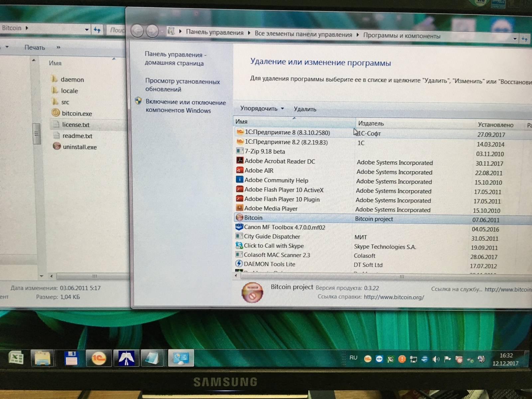Image resolution: width=532 pixels, height=399 pixels.
Task: Click the Adobe Acrobat Reader DC icon
Action: tap(240, 160)
